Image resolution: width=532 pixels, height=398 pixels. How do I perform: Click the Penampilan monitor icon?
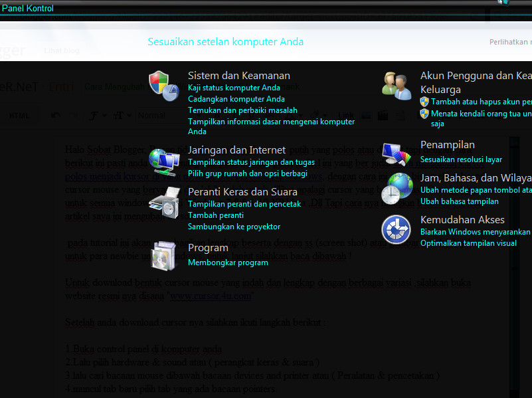397,154
